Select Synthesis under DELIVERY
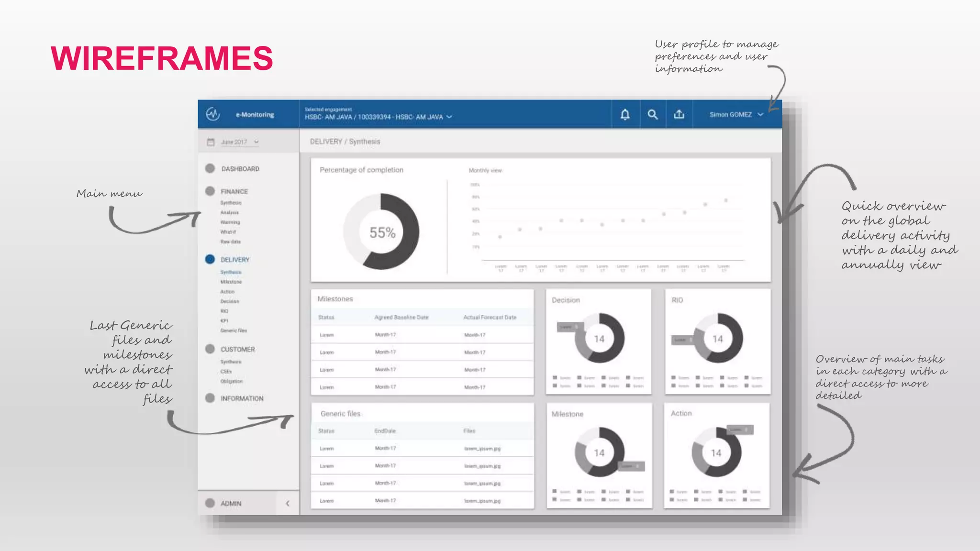The height and width of the screenshot is (551, 980). pos(231,272)
